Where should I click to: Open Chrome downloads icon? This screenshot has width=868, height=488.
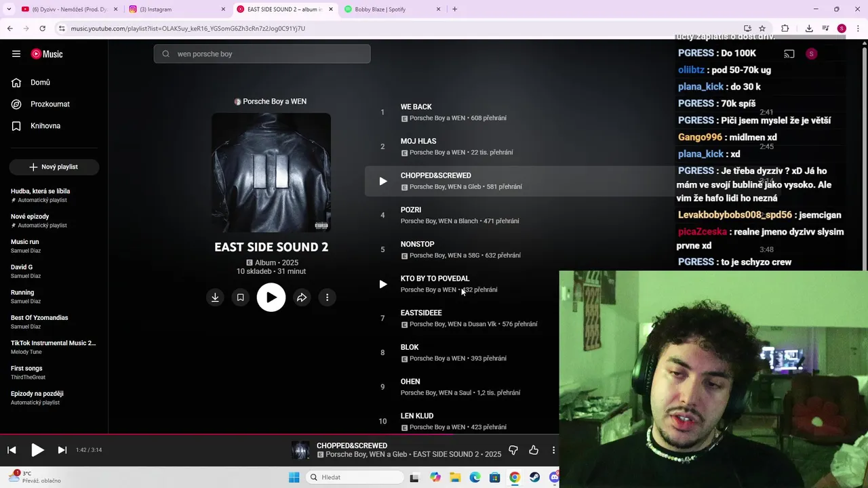(809, 28)
